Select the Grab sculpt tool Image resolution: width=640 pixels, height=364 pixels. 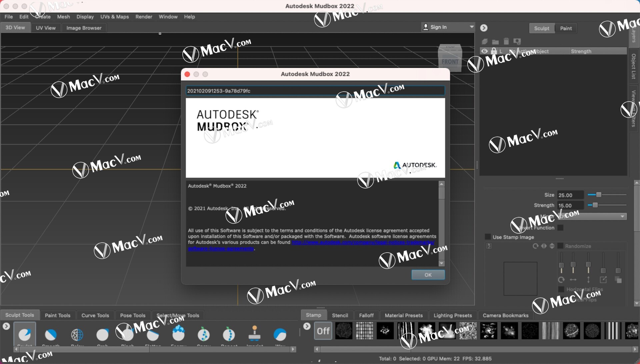(x=102, y=334)
